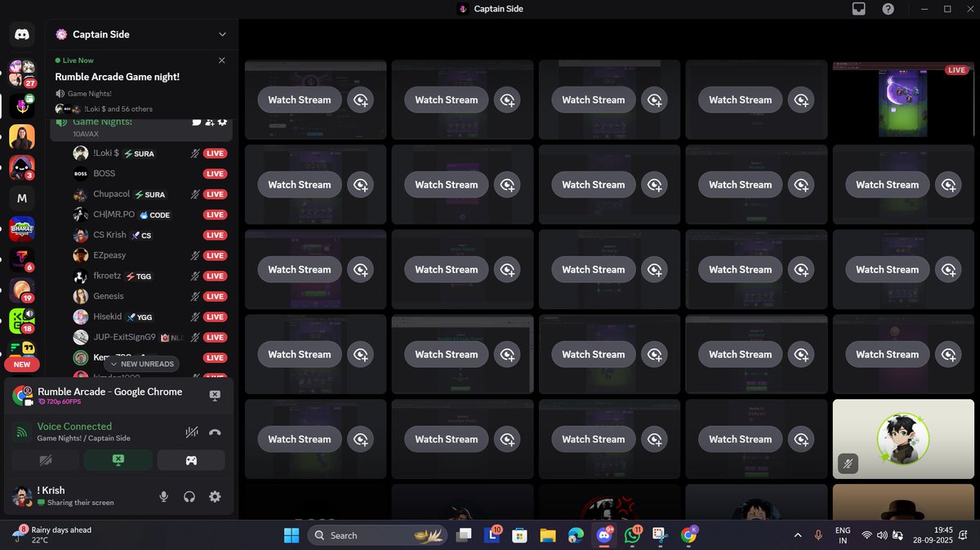Edit Game Nights channel settings
Image resolution: width=980 pixels, height=550 pixels.
pyautogui.click(x=222, y=122)
